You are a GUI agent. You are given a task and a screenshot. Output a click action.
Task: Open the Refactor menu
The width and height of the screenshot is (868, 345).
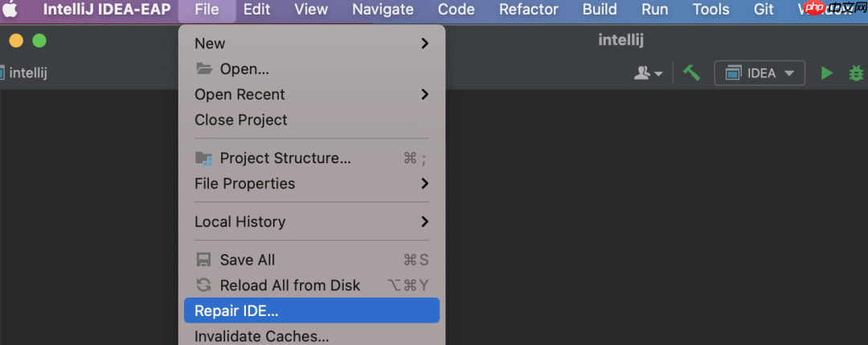pyautogui.click(x=528, y=10)
